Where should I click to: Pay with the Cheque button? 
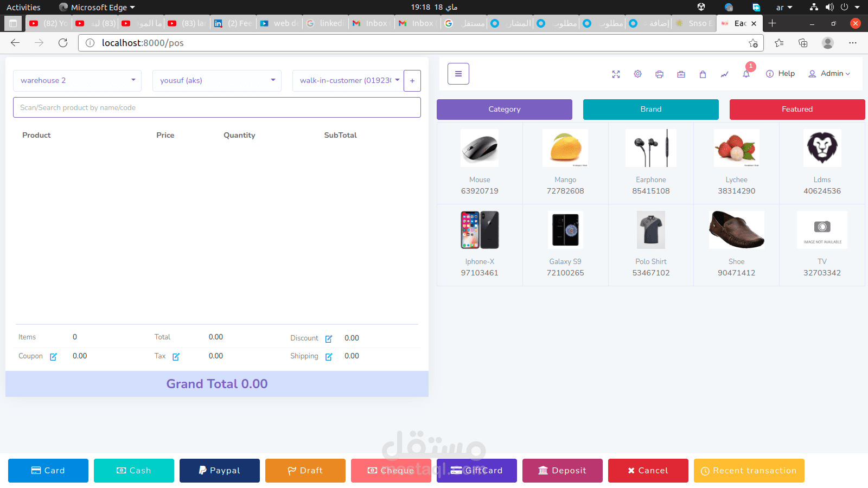[391, 471]
